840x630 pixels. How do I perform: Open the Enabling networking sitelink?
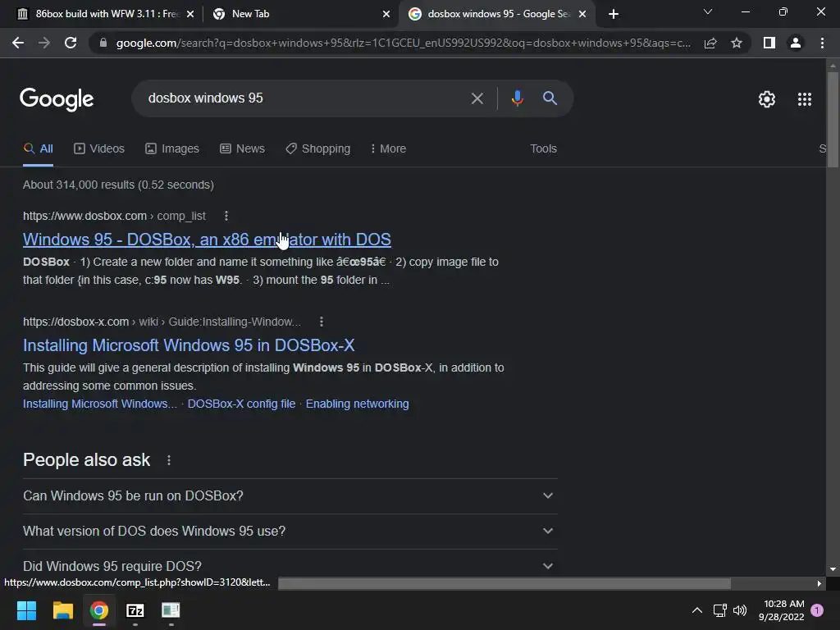coord(358,404)
